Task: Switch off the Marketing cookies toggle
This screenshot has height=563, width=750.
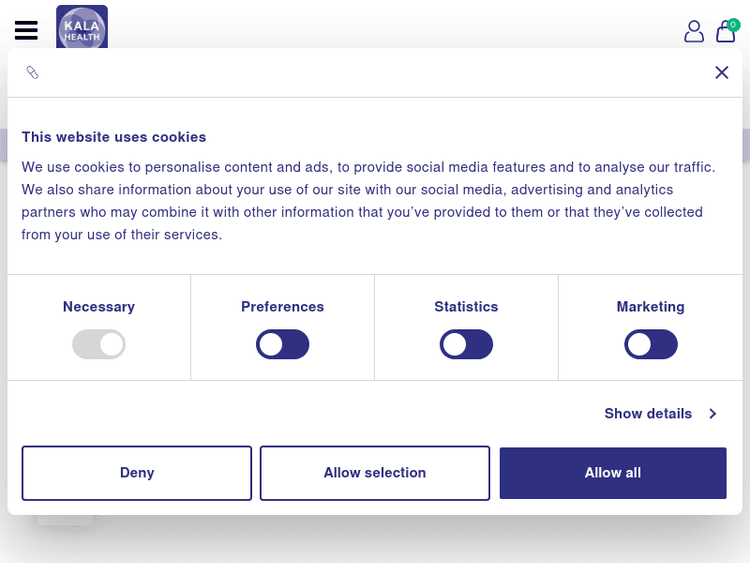Action: (x=651, y=345)
